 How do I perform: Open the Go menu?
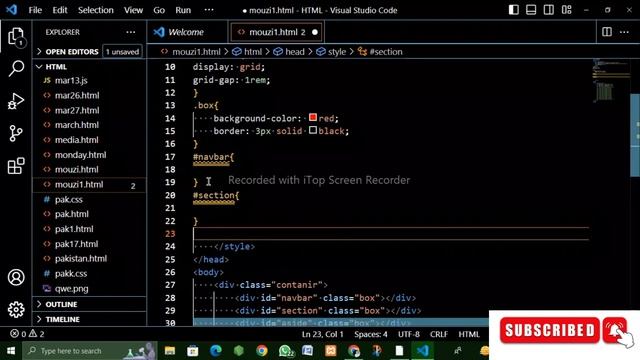coord(159,10)
